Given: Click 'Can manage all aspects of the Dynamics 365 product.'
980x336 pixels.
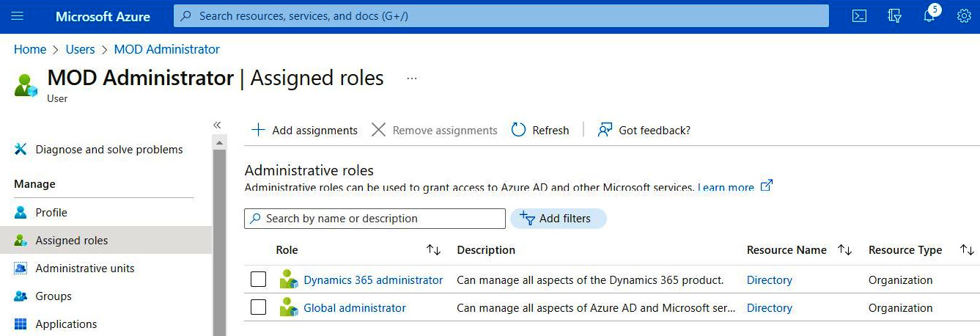Looking at the screenshot, I should [590, 280].
